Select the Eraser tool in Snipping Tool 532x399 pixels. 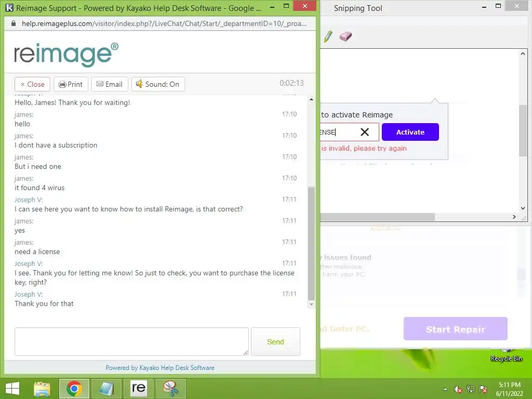coord(345,36)
